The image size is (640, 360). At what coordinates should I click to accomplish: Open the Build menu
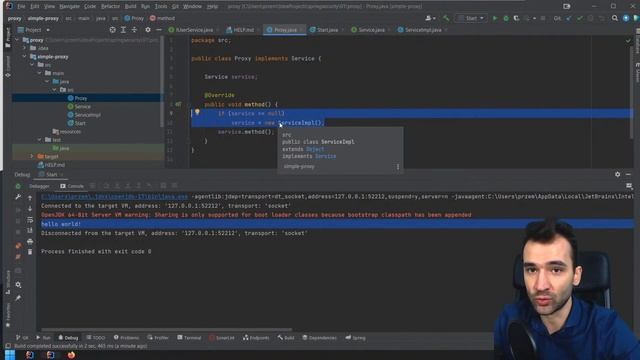tap(131, 7)
